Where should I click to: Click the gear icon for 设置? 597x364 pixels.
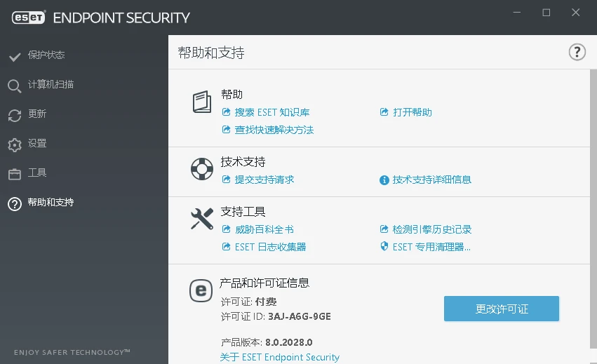(15, 145)
